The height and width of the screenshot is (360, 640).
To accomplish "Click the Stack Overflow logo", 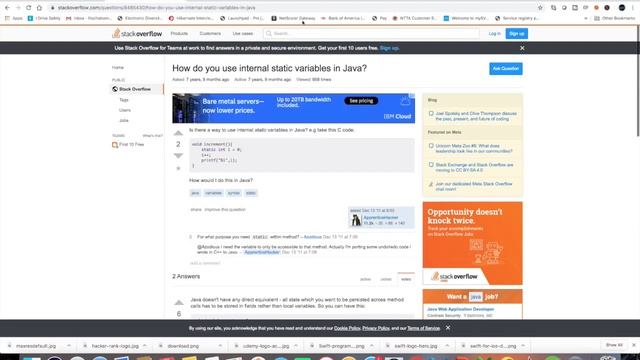I will point(137,33).
